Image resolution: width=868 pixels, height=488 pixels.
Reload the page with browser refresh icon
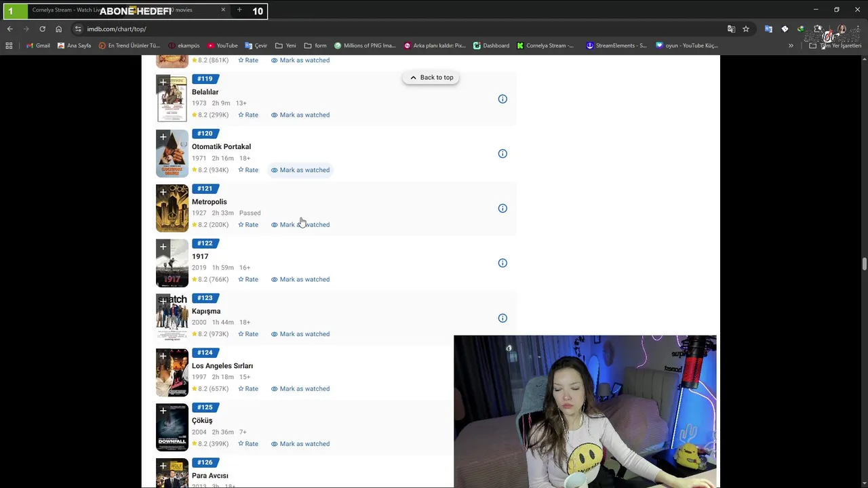coord(42,29)
